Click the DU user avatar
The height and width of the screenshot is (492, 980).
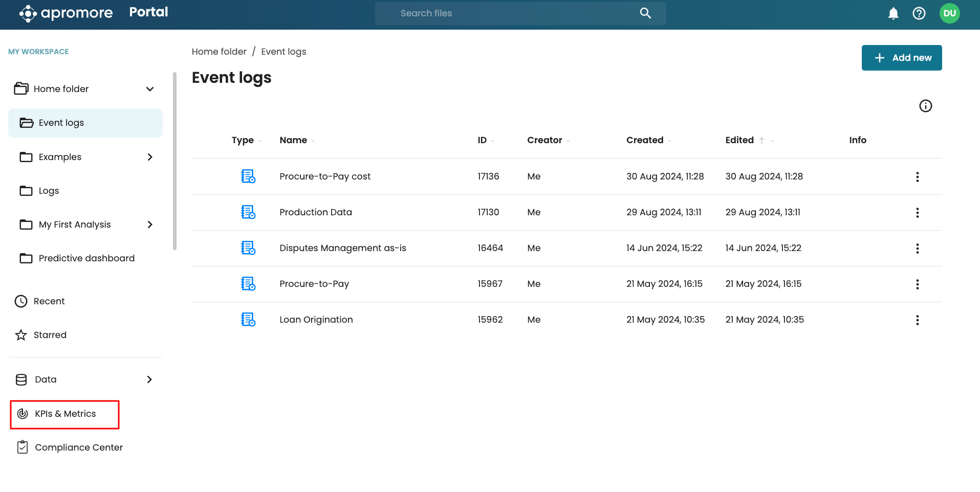pos(949,14)
